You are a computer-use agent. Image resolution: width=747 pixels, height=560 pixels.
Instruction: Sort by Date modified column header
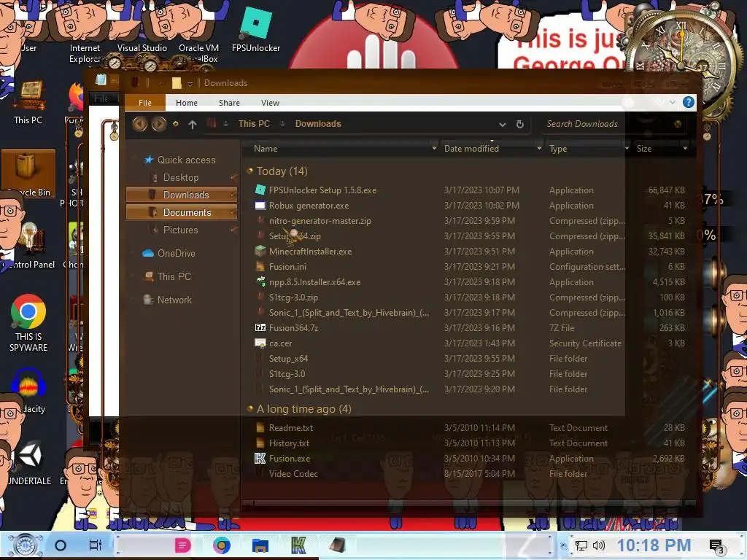pyautogui.click(x=471, y=149)
